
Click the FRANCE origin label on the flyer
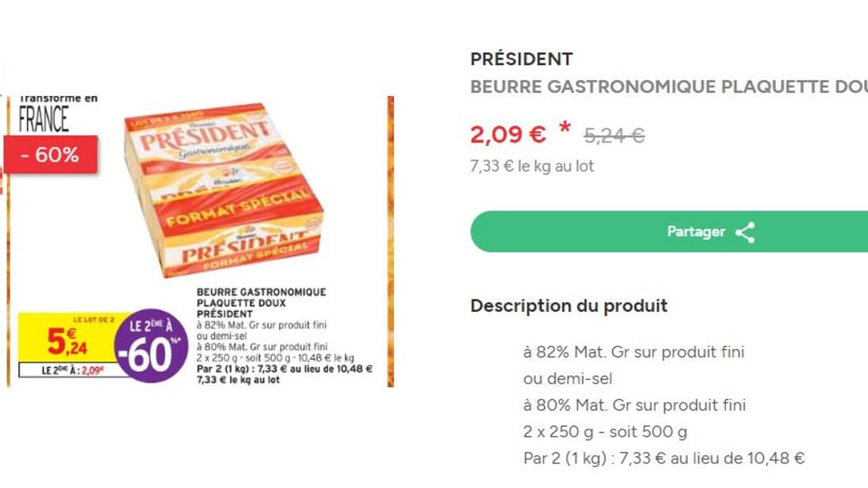44,118
